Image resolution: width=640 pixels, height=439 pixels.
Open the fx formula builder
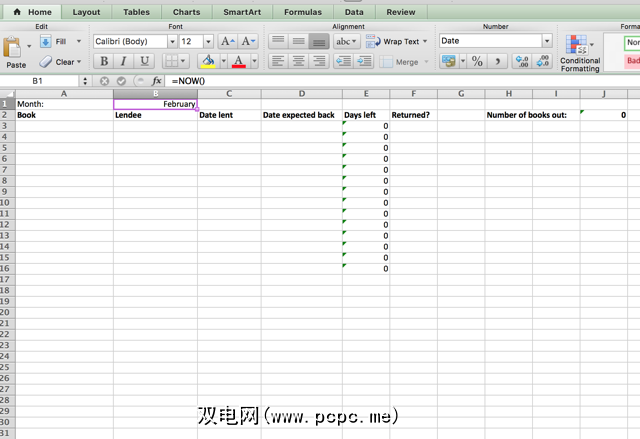[x=157, y=81]
